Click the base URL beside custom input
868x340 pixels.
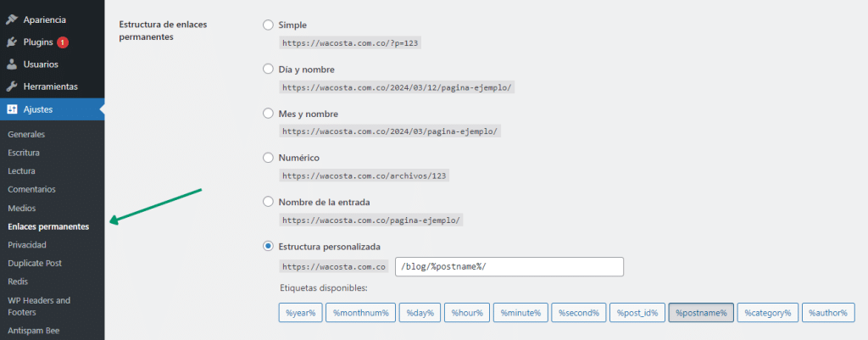tap(334, 267)
